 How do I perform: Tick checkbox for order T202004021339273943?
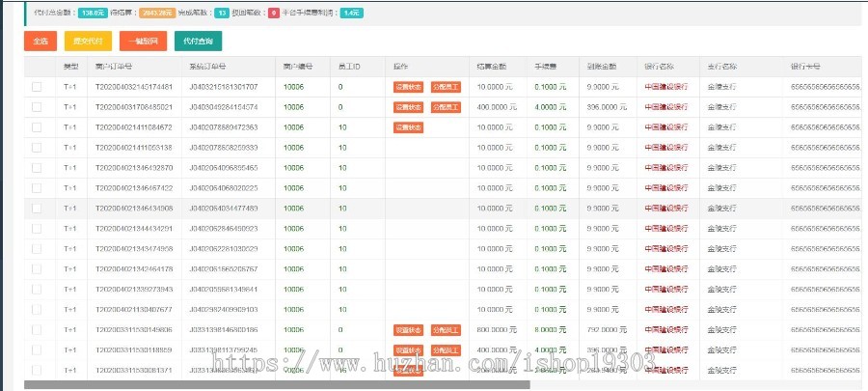37,289
